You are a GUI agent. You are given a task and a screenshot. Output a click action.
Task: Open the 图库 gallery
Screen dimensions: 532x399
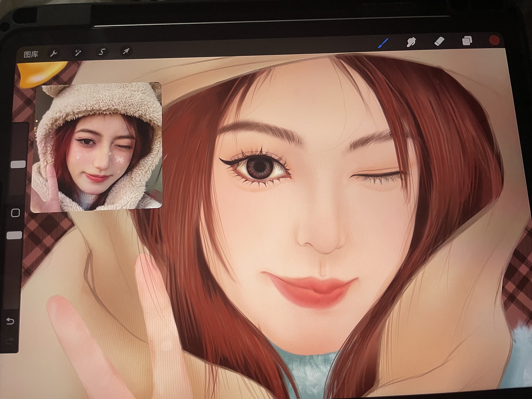pos(31,54)
